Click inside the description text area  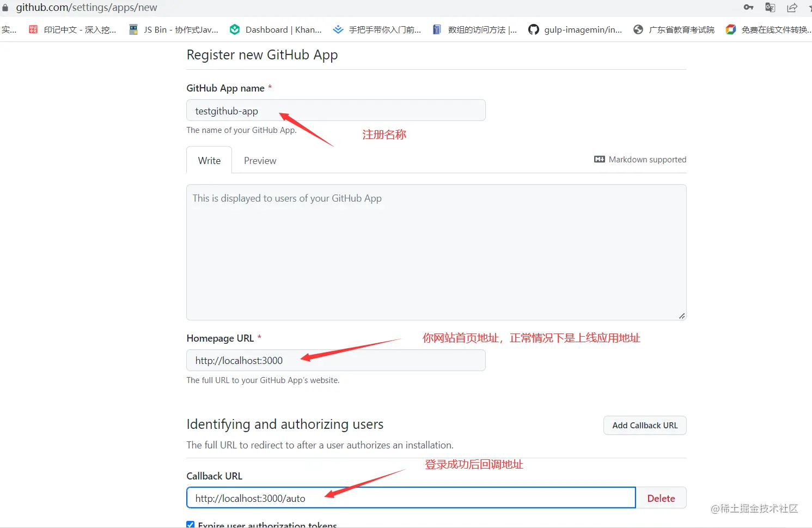coord(436,252)
